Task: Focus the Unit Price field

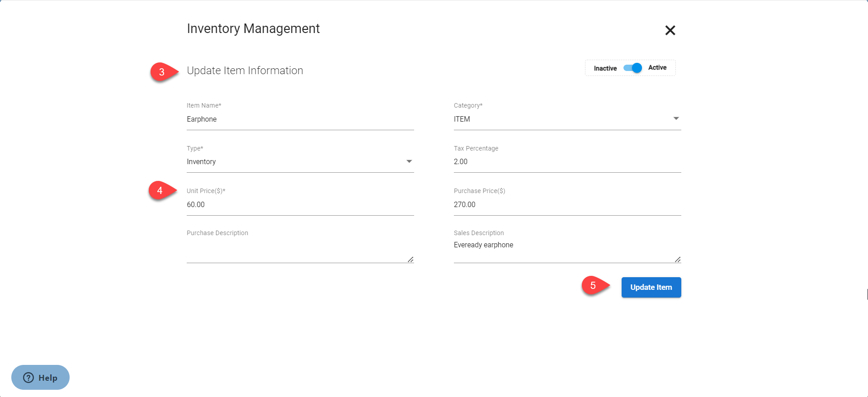Action: pyautogui.click(x=300, y=205)
